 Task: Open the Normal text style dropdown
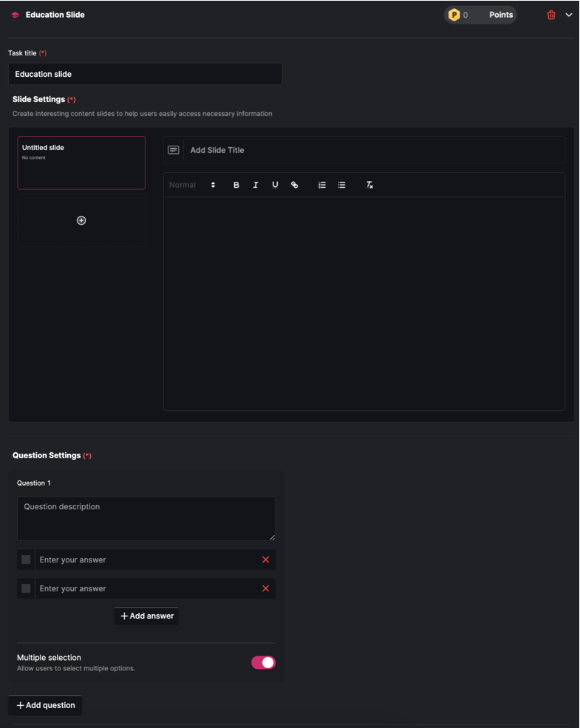[x=192, y=185]
